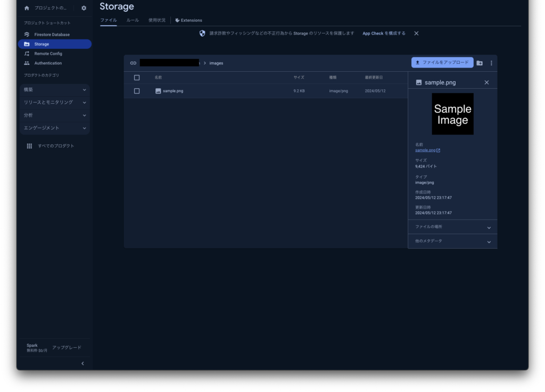Click the 種類 column header
The height and width of the screenshot is (392, 545).
(x=333, y=78)
